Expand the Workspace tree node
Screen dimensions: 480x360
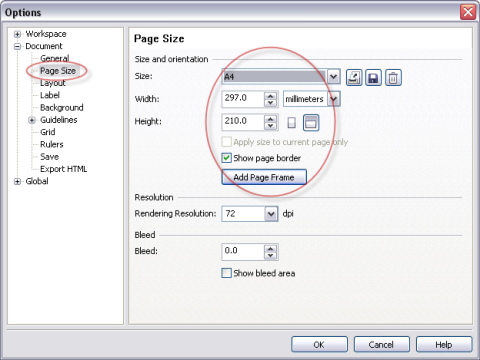click(x=17, y=34)
